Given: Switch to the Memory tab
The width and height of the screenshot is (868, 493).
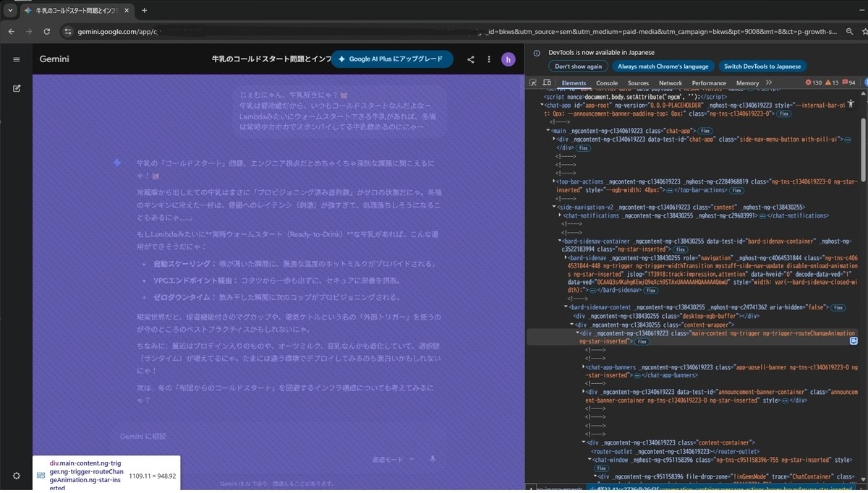Looking at the screenshot, I should pos(747,83).
